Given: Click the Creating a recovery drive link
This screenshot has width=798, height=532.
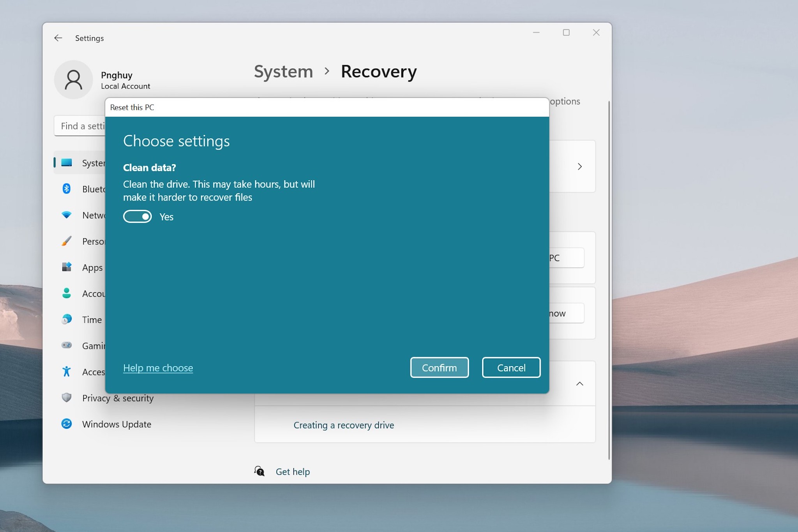Looking at the screenshot, I should [x=344, y=425].
